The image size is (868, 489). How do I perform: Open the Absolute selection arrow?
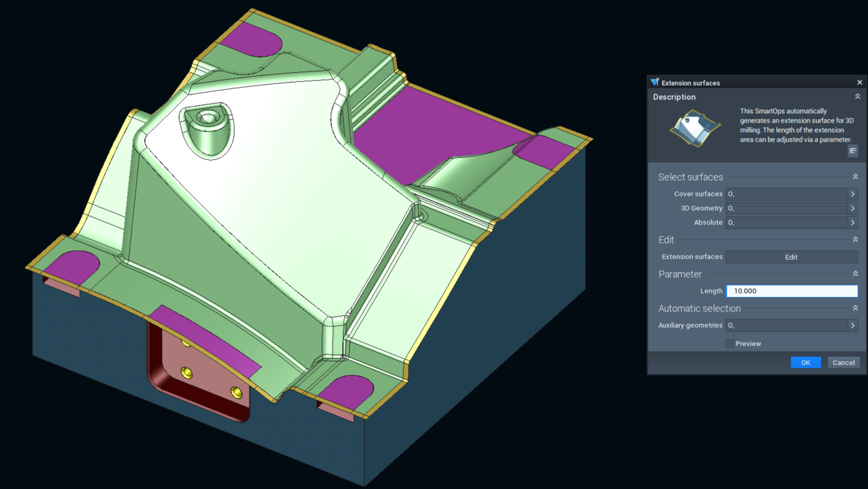tap(851, 222)
